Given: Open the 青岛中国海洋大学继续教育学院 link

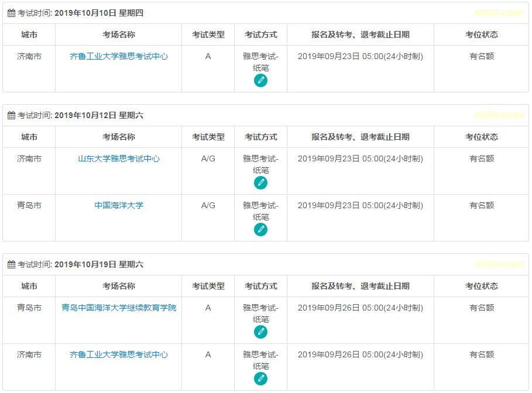Looking at the screenshot, I should tap(119, 308).
